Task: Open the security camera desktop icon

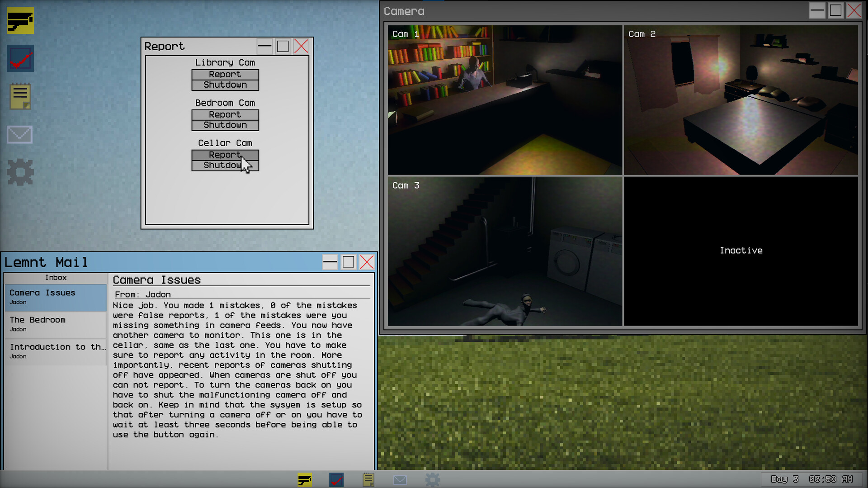Action: 20,21
